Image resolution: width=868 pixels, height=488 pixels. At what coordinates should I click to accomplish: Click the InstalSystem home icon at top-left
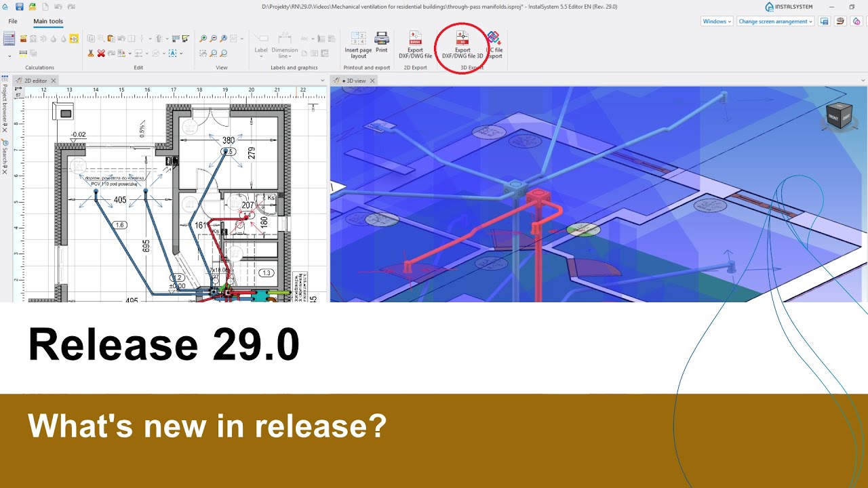click(5, 7)
